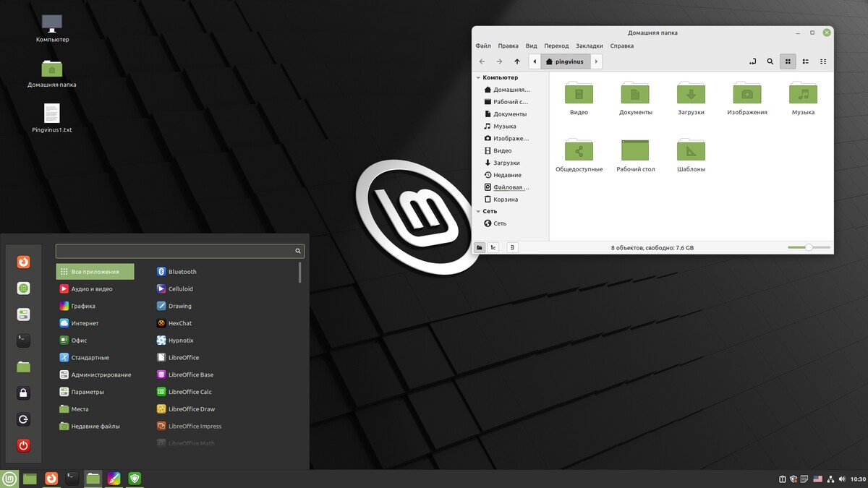Launch Firefox from the bottom panel
The image size is (868, 488).
coord(51,479)
